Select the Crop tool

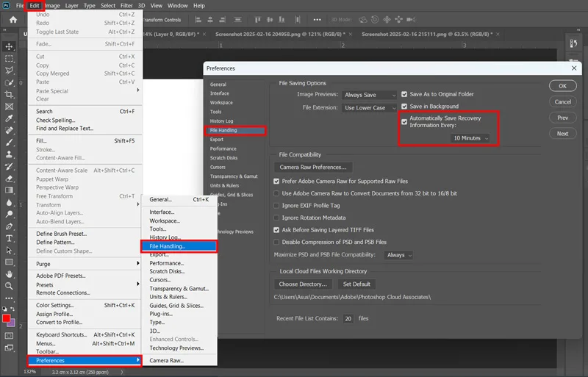(9, 95)
